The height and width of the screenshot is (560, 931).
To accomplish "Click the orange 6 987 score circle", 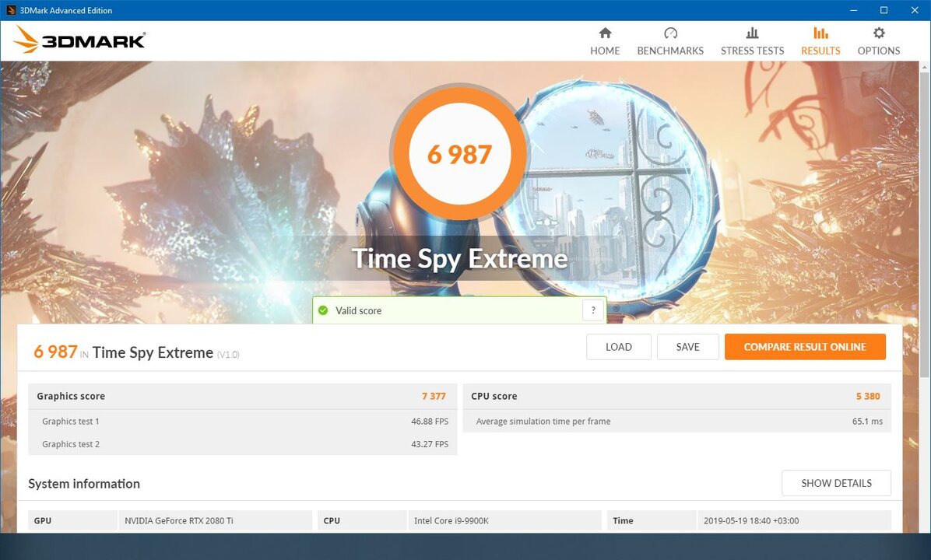I will (459, 154).
